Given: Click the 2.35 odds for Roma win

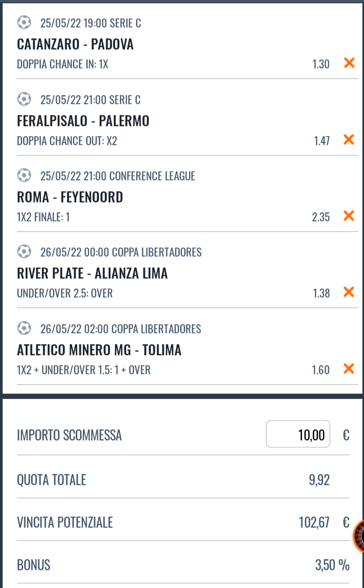Looking at the screenshot, I should 320,217.
